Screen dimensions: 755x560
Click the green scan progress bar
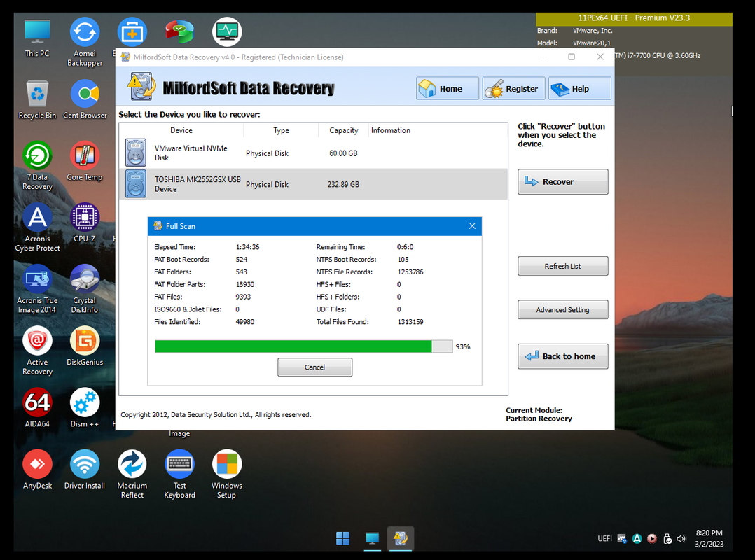pyautogui.click(x=304, y=346)
